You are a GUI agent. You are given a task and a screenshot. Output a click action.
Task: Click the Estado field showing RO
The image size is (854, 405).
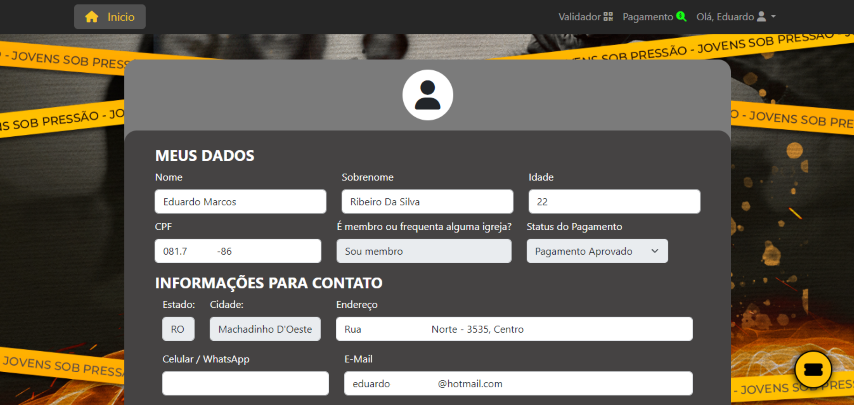(x=178, y=329)
